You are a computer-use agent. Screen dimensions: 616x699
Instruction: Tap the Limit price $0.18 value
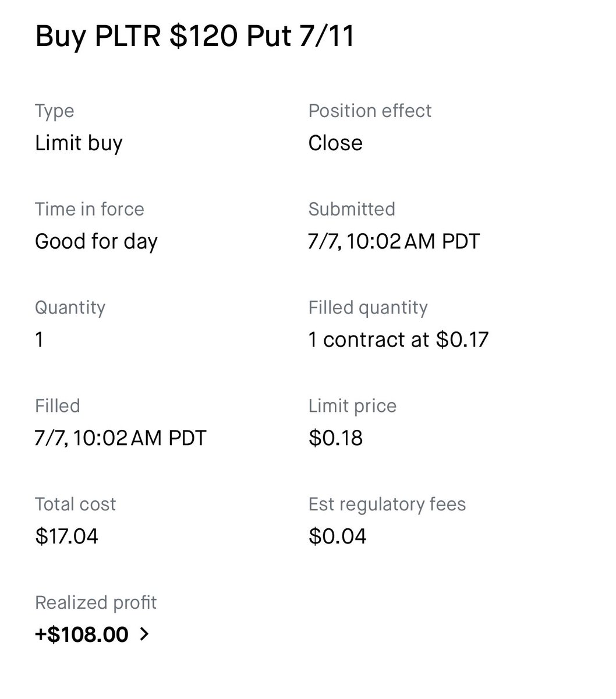click(336, 438)
